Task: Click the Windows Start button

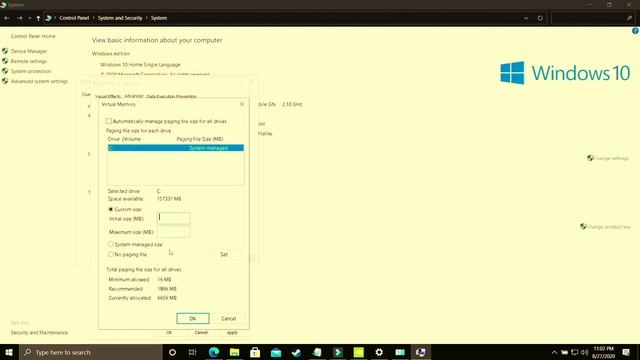Action: pyautogui.click(x=9, y=352)
